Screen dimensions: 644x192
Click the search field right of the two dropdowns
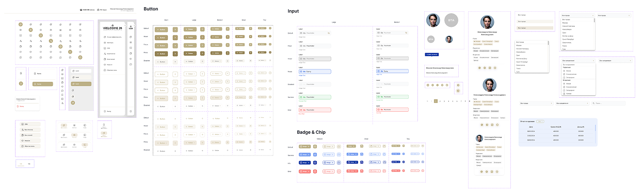tap(608, 103)
